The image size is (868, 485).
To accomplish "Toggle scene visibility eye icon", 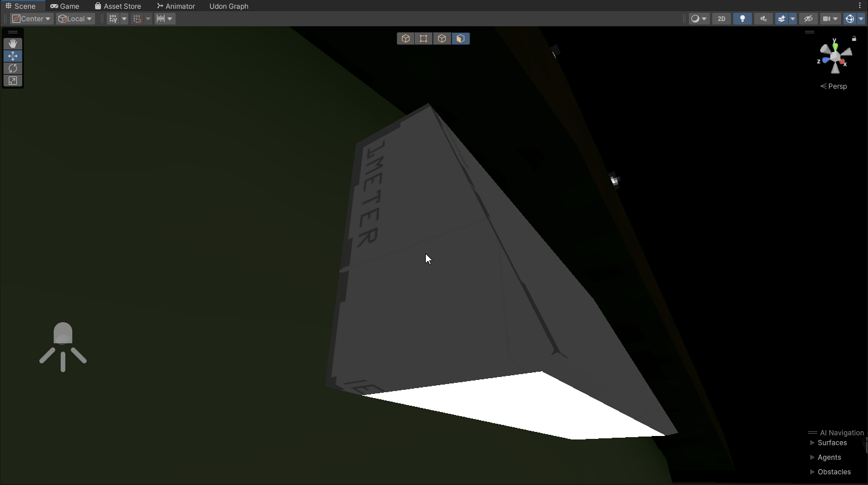I will coord(808,19).
